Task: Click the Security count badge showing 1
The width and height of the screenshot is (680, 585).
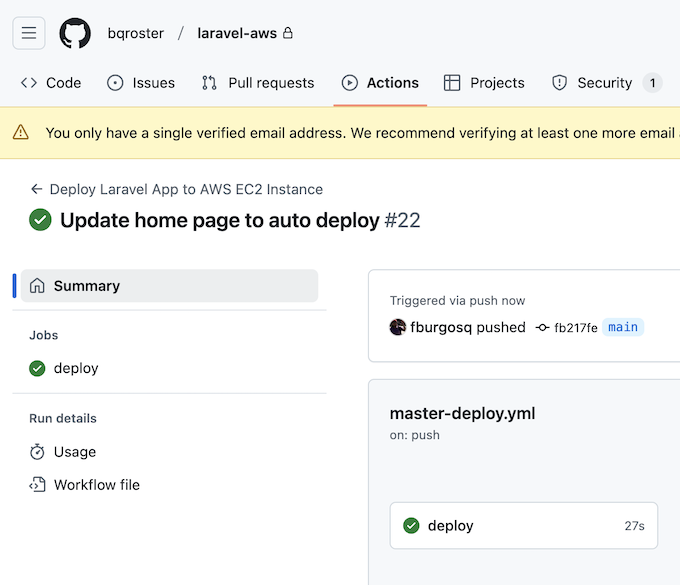Action: pyautogui.click(x=652, y=83)
